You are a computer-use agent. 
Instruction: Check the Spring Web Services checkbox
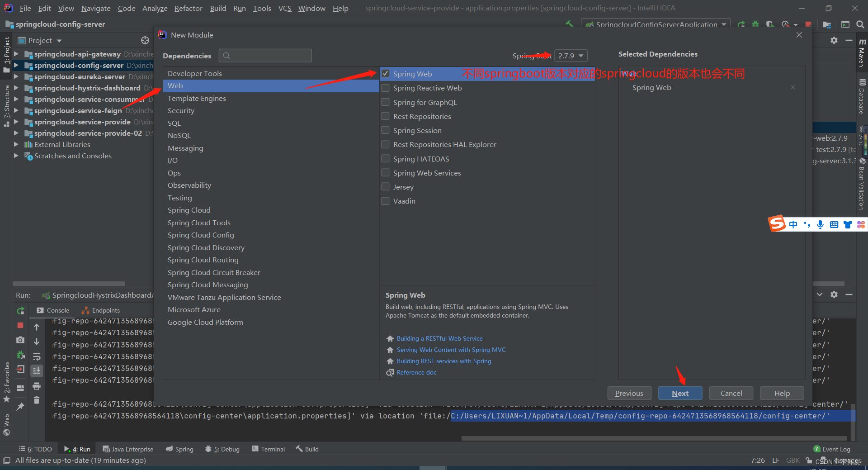point(386,173)
